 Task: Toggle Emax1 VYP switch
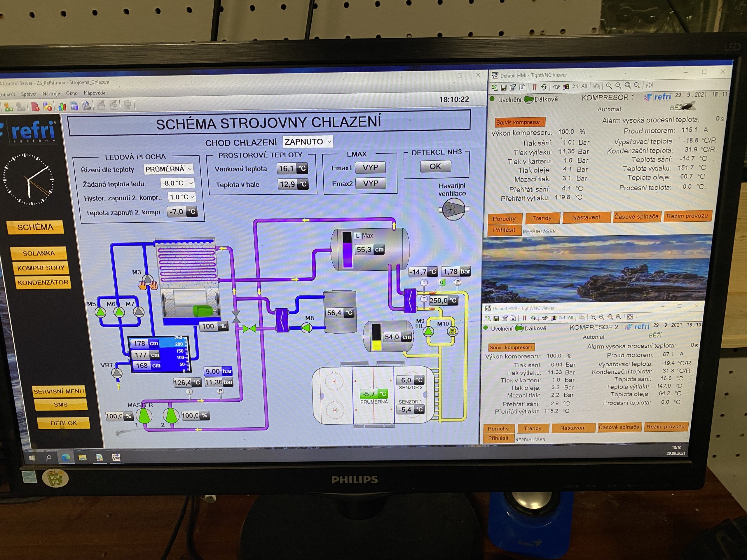[x=370, y=167]
